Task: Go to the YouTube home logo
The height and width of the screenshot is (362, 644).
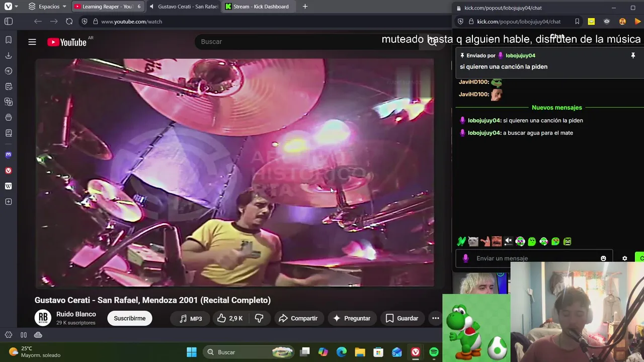Action: (x=67, y=42)
